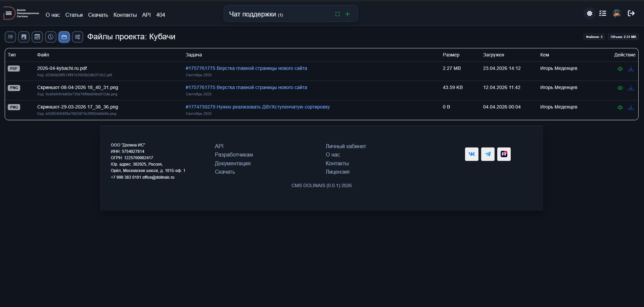Preview Скриншот-08-04-2026 18_40_31.png via eye icon

click(620, 88)
